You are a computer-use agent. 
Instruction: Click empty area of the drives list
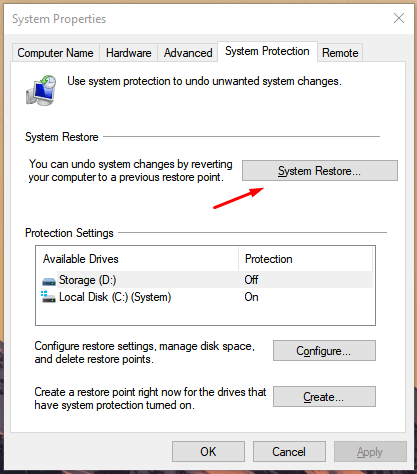coord(206,314)
